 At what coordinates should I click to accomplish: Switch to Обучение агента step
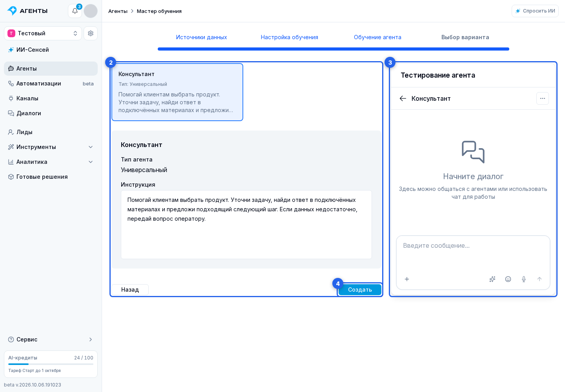point(377,37)
